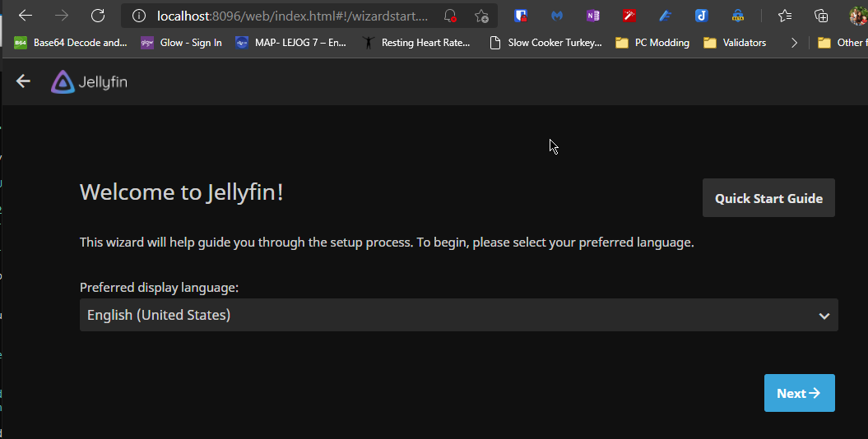The image size is (868, 439).
Task: Open MAP- LEJOG 7 bookmark
Action: click(x=291, y=43)
